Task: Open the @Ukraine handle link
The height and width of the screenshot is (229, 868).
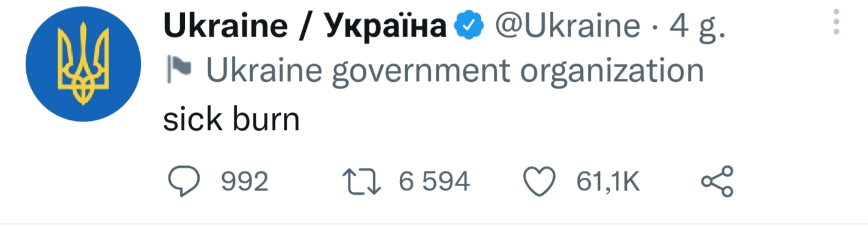Action: coord(567,26)
